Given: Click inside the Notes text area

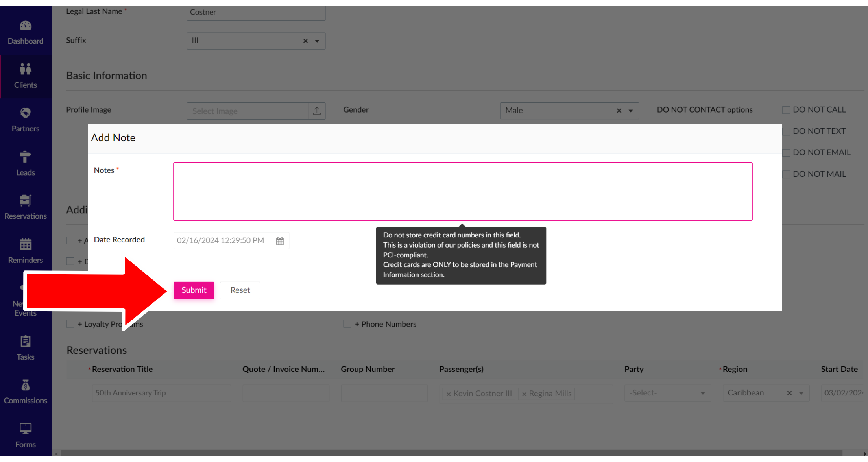Looking at the screenshot, I should 463,191.
